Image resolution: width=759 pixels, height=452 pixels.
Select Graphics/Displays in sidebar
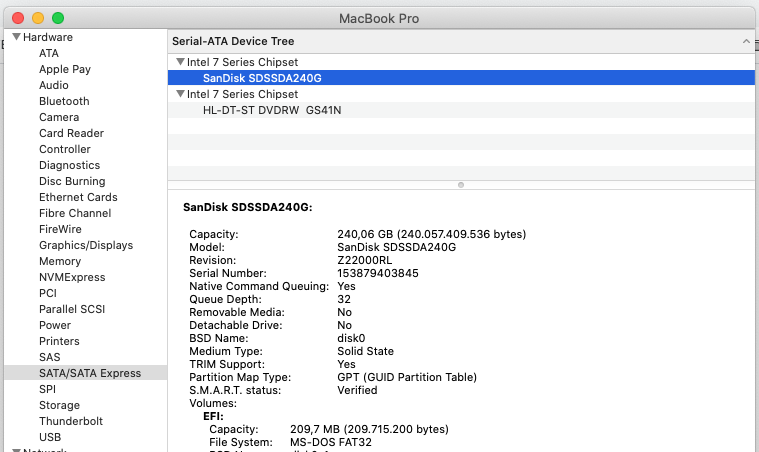(86, 245)
